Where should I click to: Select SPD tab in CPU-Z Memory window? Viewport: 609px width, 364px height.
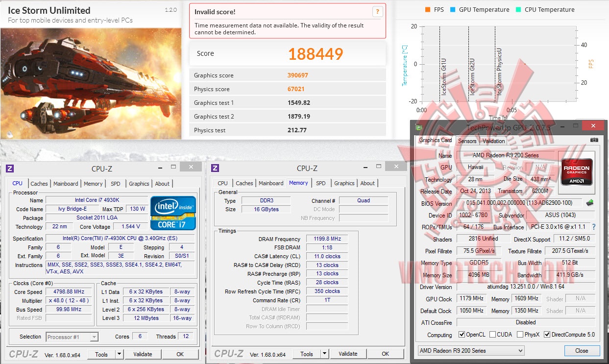(x=321, y=183)
